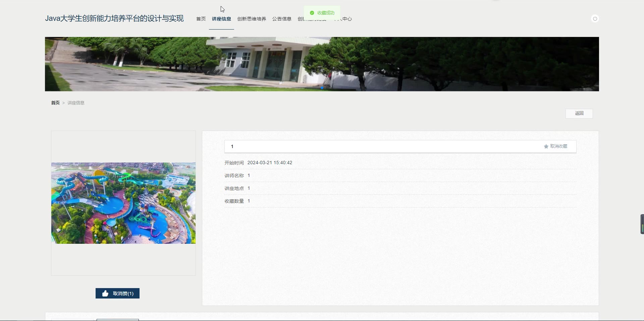The image size is (644, 321).
Task: Open 创新思维培养 menu item
Action: (x=252, y=19)
